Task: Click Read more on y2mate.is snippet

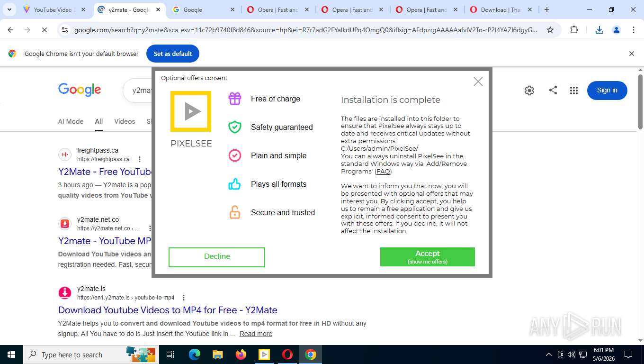Action: point(256,334)
